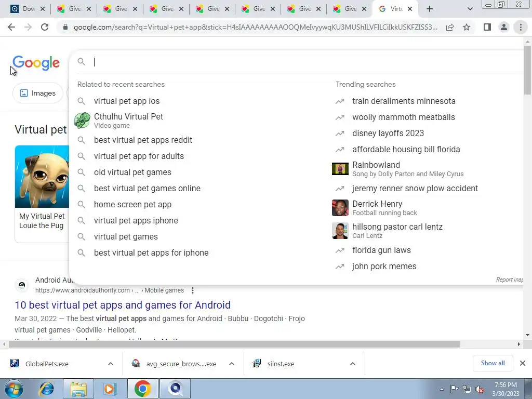Select Cthulhu Virtual Pet suggestion icon
The height and width of the screenshot is (399, 532).
click(82, 121)
